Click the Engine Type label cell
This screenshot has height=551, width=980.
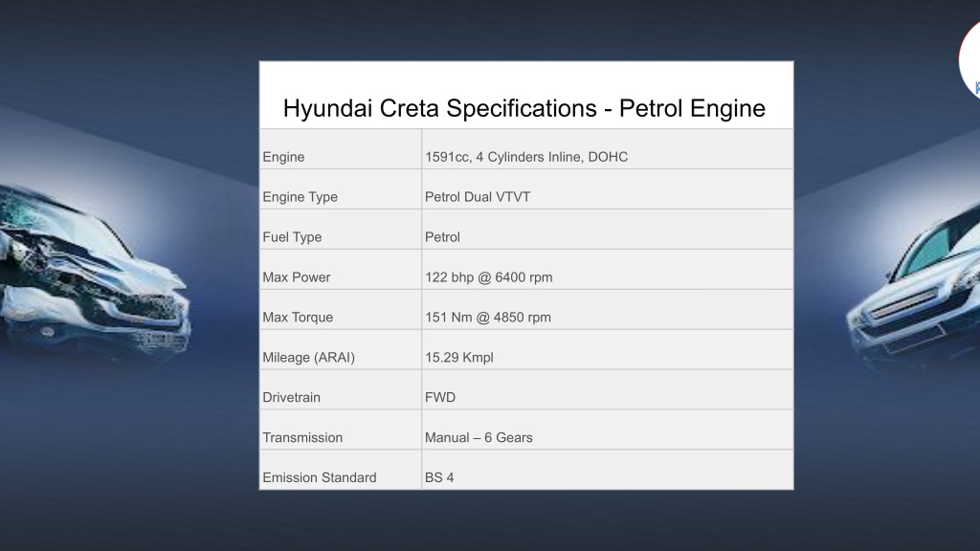(341, 189)
